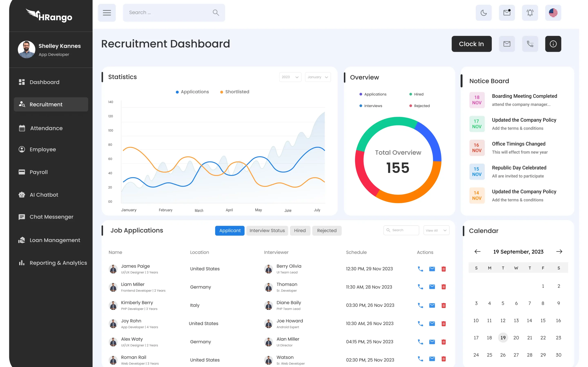Open Payroll in the sidebar menu
The width and height of the screenshot is (588, 367).
(x=39, y=172)
